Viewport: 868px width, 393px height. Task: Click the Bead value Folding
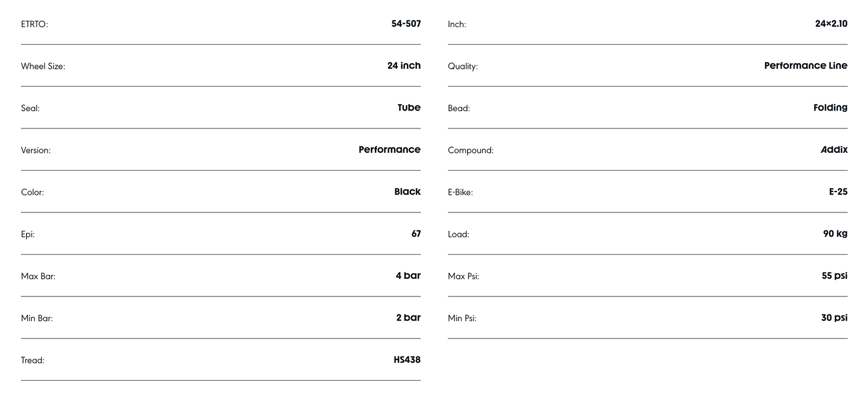coord(830,108)
